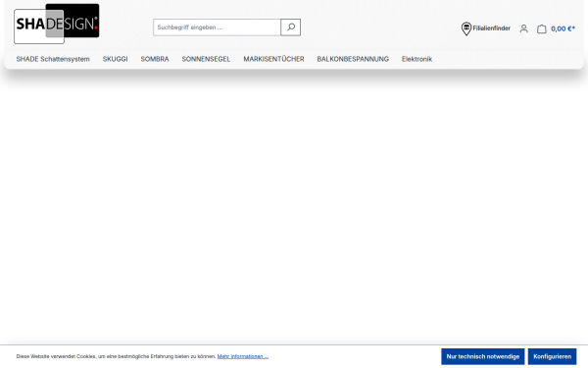Click Nur technisch notwendige cookie button
The height and width of the screenshot is (368, 588).
click(482, 356)
